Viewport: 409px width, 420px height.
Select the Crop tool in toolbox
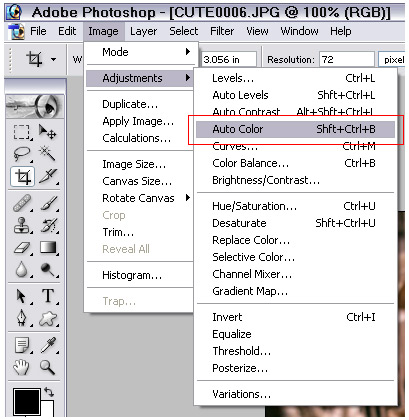click(x=22, y=176)
